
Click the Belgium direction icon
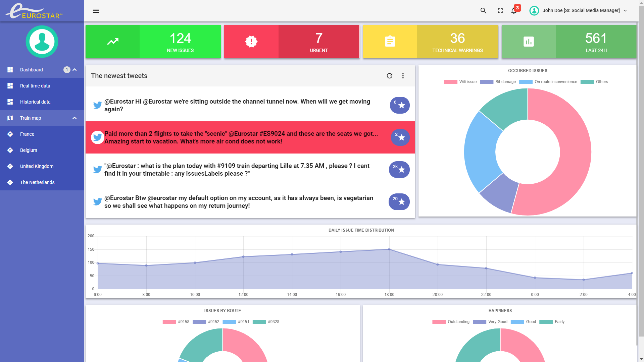10,150
